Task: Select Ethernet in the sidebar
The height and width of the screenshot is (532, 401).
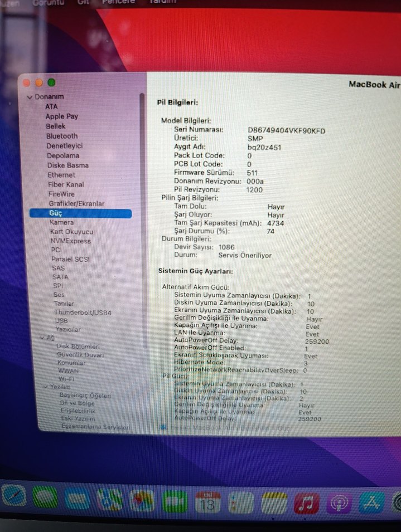Action: (x=61, y=175)
